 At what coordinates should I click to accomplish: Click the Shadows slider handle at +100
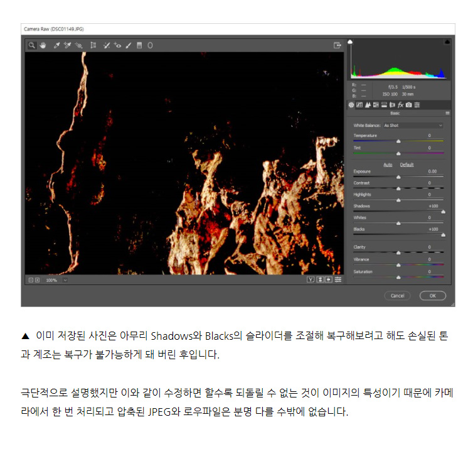point(443,212)
